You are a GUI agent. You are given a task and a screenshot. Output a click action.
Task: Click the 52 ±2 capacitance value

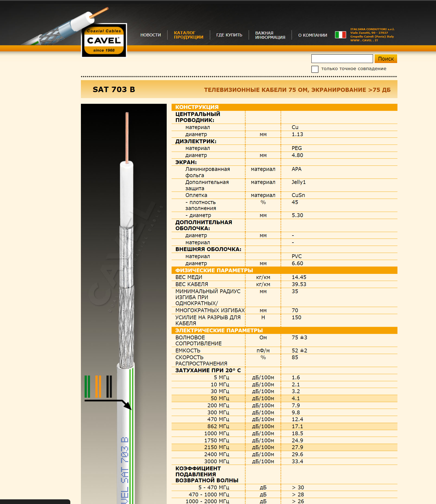tap(299, 350)
